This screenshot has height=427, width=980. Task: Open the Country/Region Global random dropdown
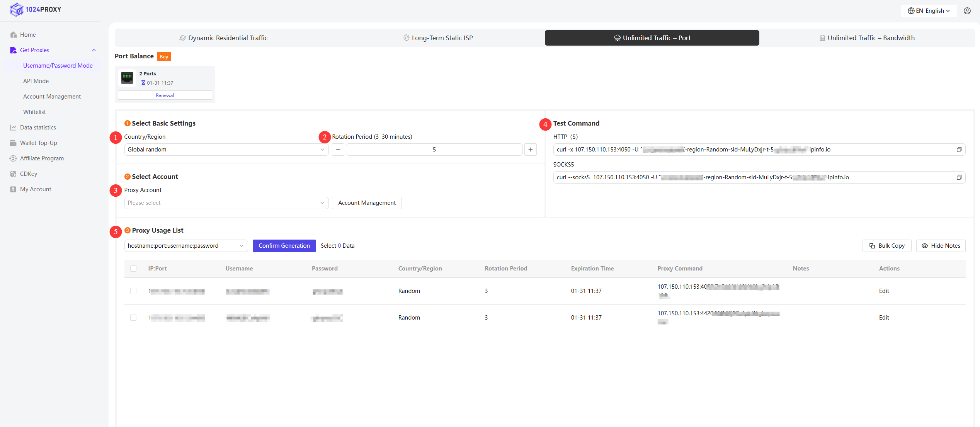226,150
